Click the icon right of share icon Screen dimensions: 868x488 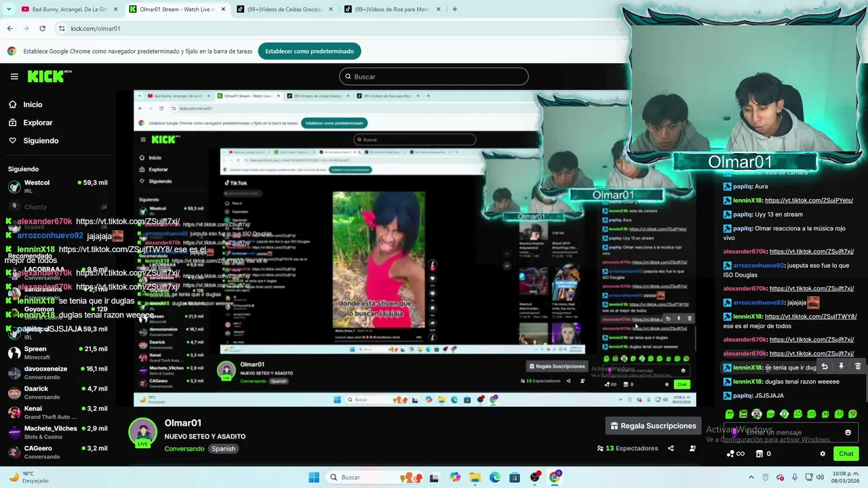click(692, 448)
